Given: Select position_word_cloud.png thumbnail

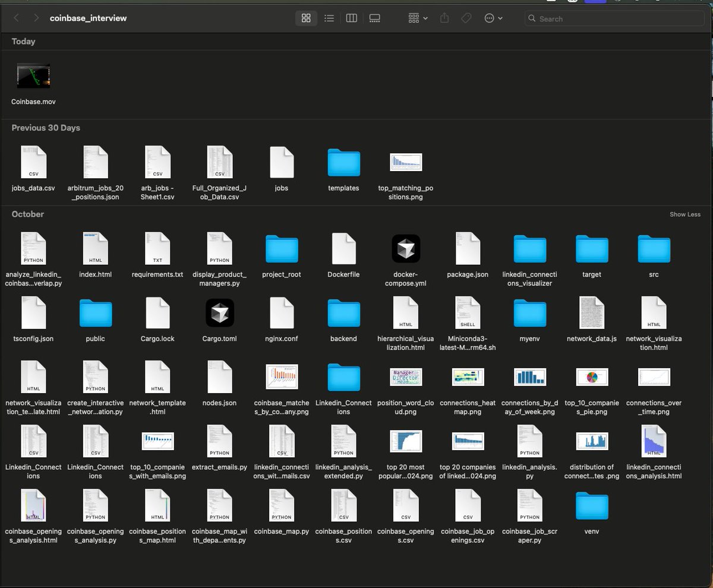Looking at the screenshot, I should (406, 377).
